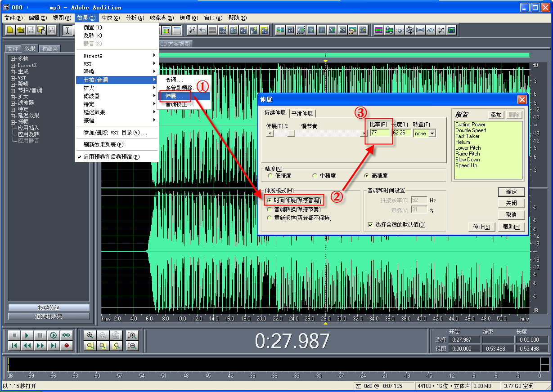This screenshot has height=392, width=553.
Task: Toggle the Loop play infinity icon
Action: [x=66, y=335]
